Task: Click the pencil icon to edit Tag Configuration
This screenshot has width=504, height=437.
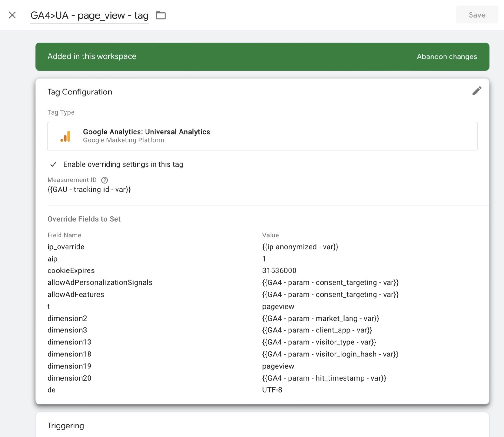Action: (477, 91)
